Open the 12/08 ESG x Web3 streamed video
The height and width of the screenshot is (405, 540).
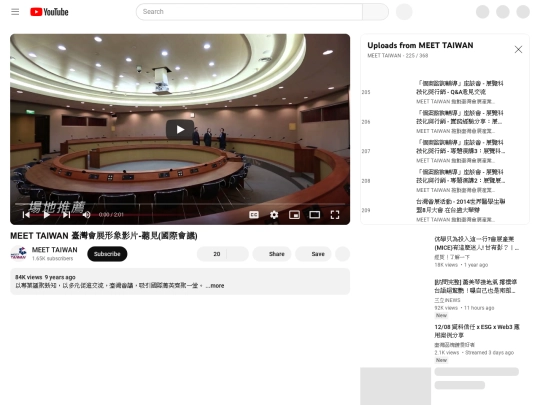477,331
